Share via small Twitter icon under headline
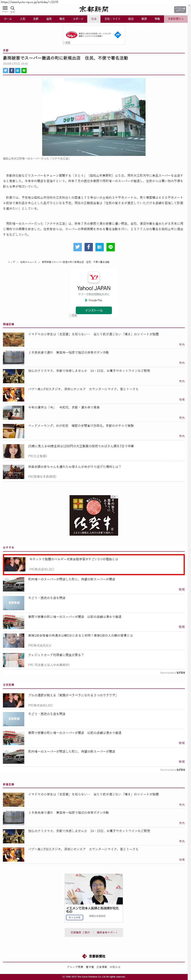191x980 pixels. point(5,70)
